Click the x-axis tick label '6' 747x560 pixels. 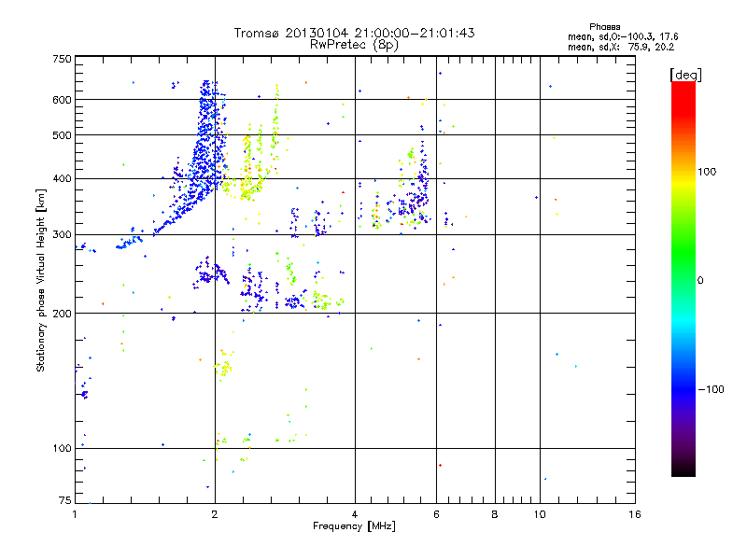(436, 514)
